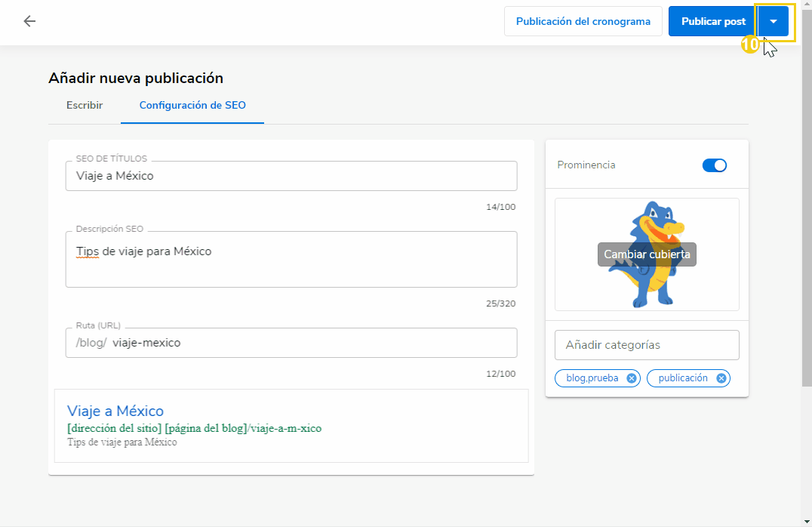
Task: Switch to the Escribir tab
Action: [x=85, y=105]
